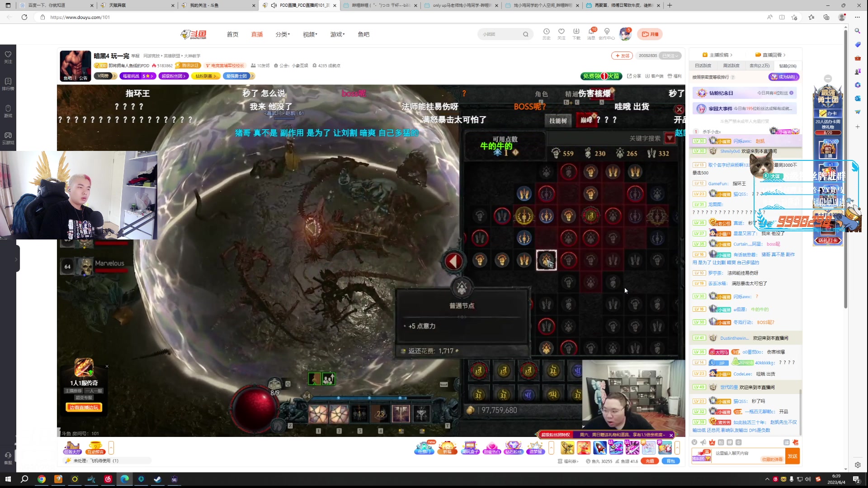Image resolution: width=868 pixels, height=488 pixels.
Task: Expand arrow beside interactive prediction
Action: (111, 448)
